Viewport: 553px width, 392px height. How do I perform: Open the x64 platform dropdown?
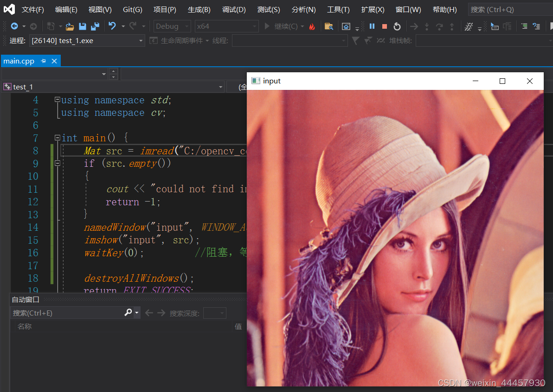(226, 26)
